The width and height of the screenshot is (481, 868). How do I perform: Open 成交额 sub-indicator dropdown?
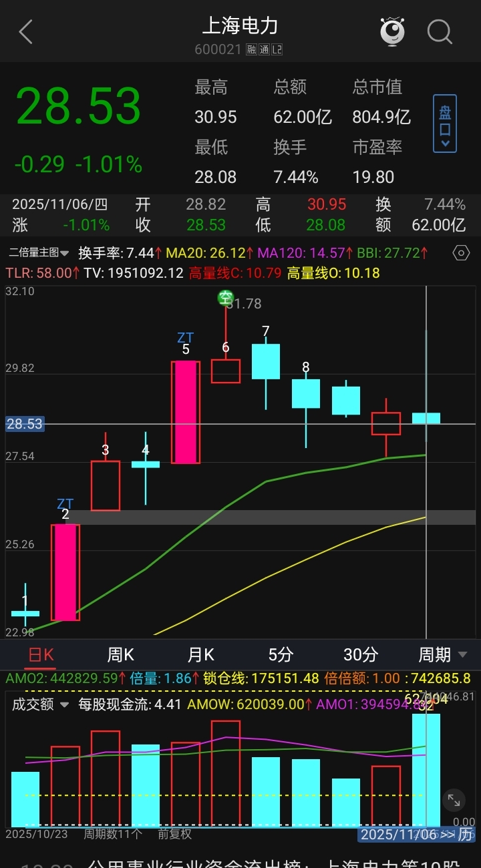tap(40, 704)
